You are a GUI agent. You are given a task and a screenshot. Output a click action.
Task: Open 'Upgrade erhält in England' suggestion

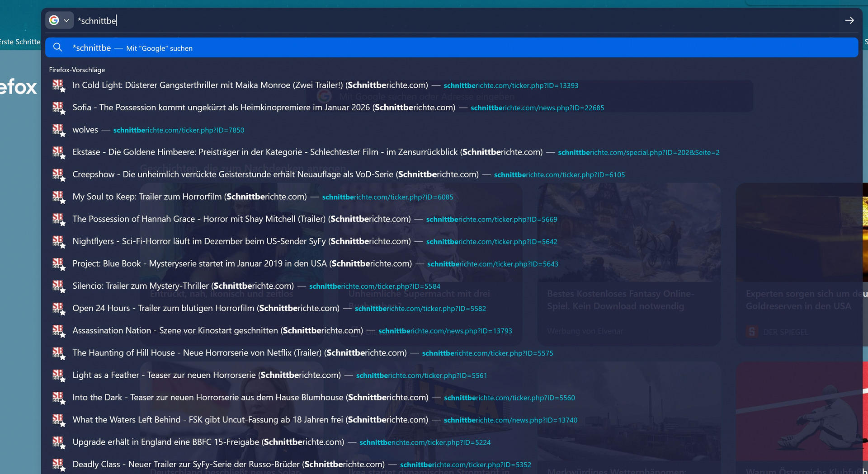pyautogui.click(x=452, y=442)
